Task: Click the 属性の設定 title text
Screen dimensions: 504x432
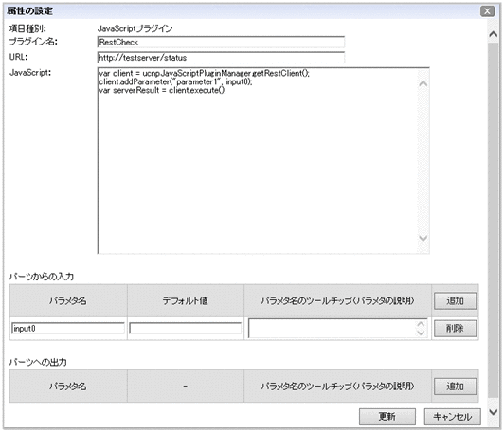Action: coord(30,11)
